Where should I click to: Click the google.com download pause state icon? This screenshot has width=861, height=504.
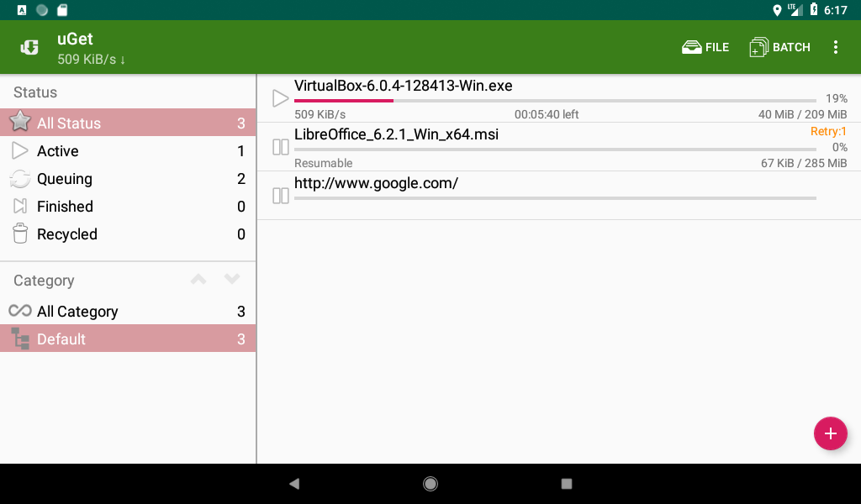pos(281,196)
